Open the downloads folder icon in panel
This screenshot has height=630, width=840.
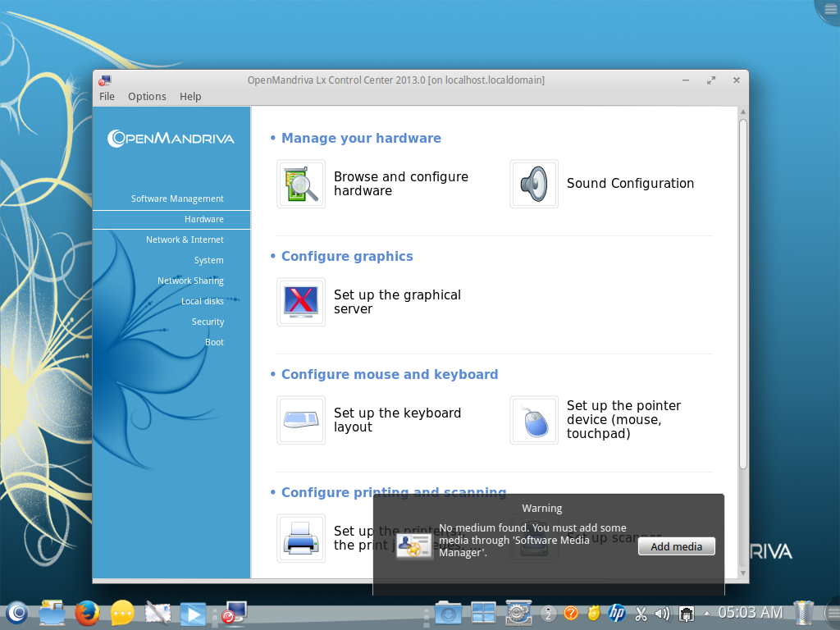click(448, 612)
